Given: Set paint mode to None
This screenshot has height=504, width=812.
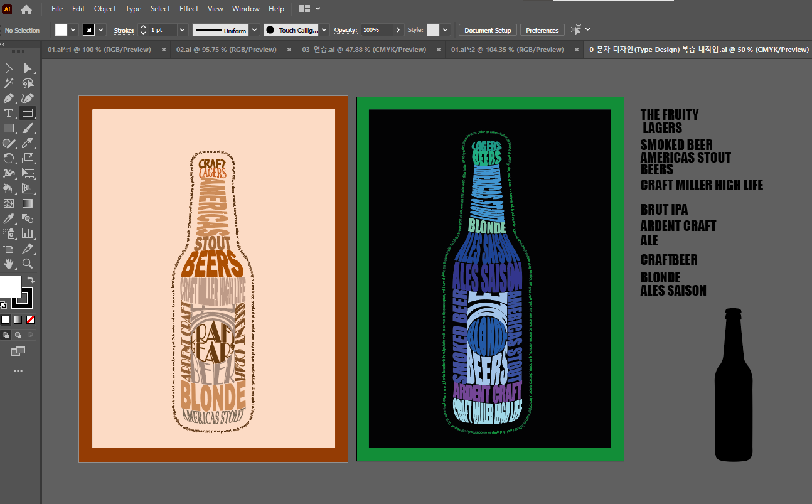Looking at the screenshot, I should [x=30, y=320].
